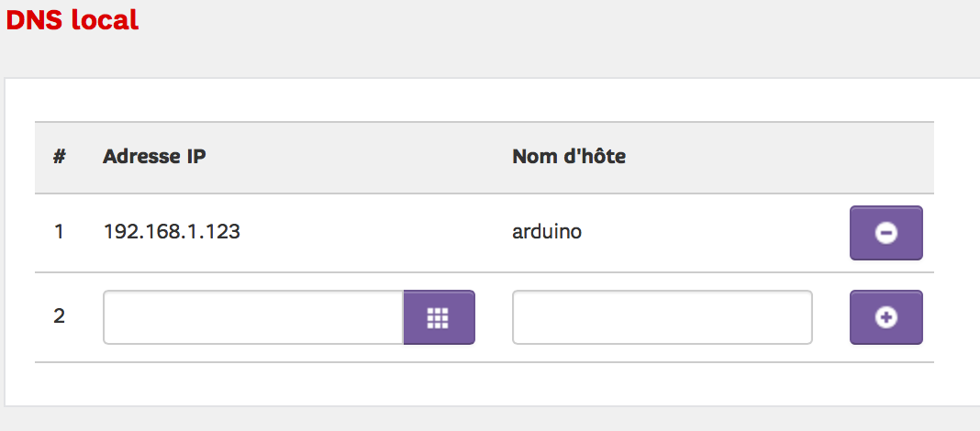Expand the IP address chooser beside the IP field
This screenshot has height=431, width=980.
coord(439,317)
